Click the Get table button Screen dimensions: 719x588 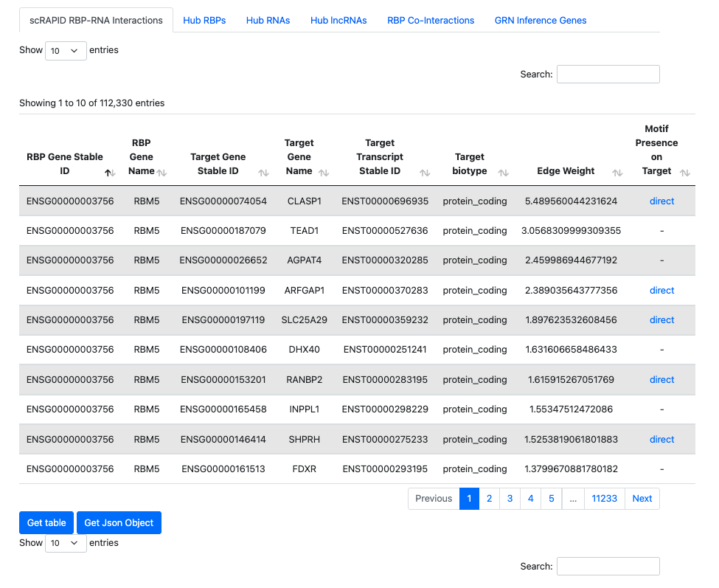tap(46, 522)
